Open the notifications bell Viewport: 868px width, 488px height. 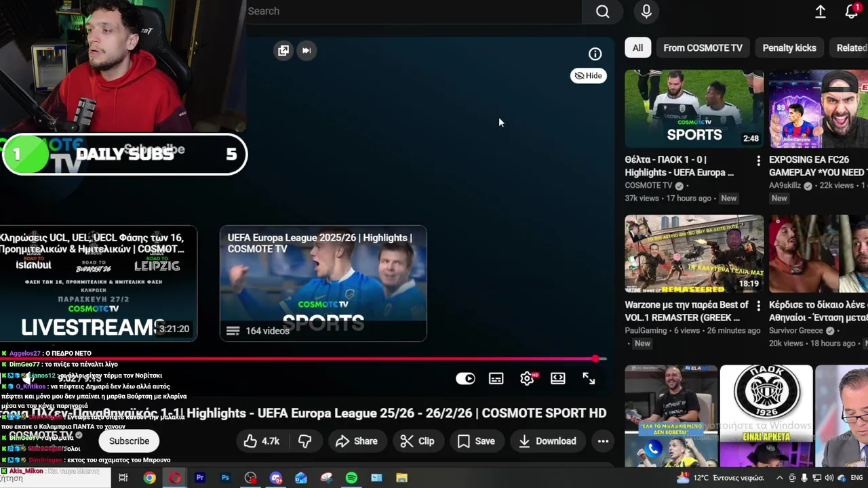pos(852,12)
